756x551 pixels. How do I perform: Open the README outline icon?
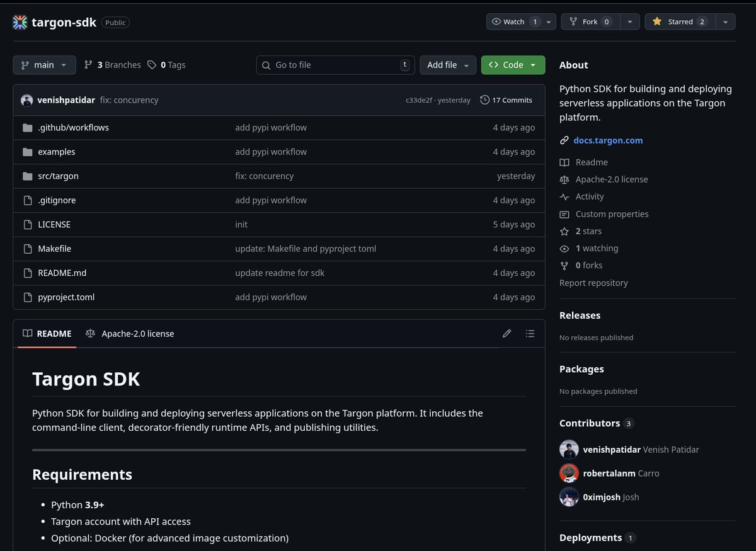[530, 333]
